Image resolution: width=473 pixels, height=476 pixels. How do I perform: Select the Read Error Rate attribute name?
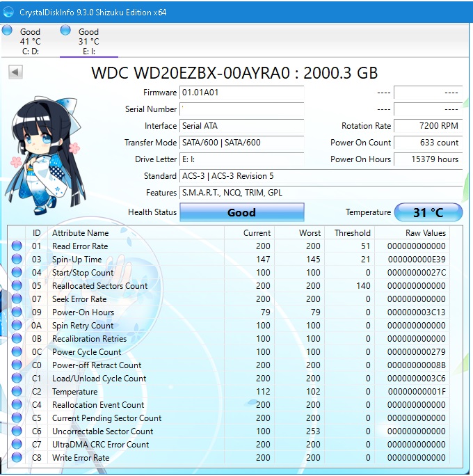tap(80, 246)
